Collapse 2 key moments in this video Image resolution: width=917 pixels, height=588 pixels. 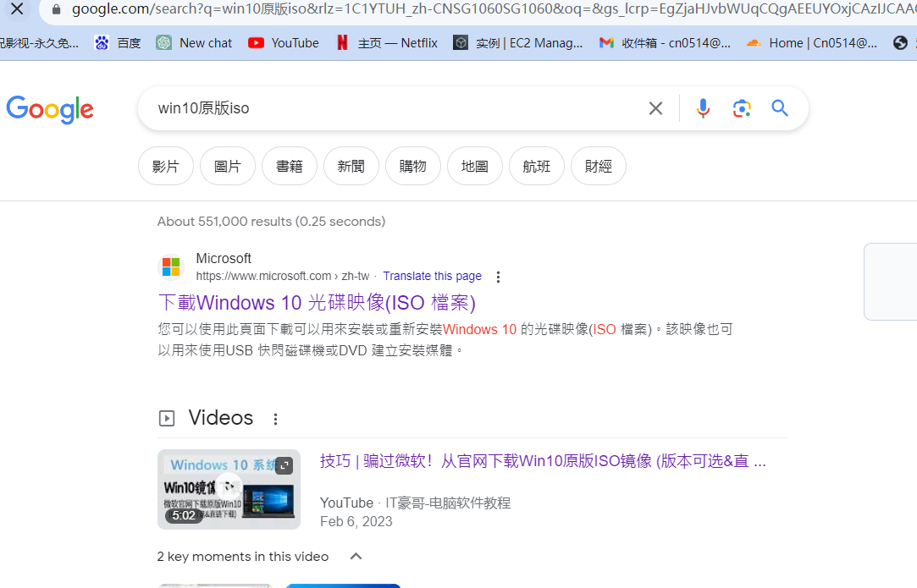[x=356, y=557]
